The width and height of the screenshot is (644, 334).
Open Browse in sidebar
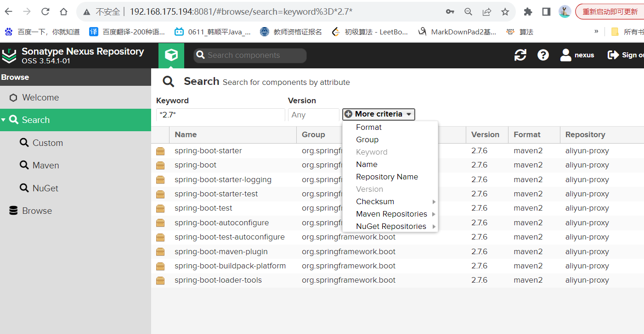point(75,211)
